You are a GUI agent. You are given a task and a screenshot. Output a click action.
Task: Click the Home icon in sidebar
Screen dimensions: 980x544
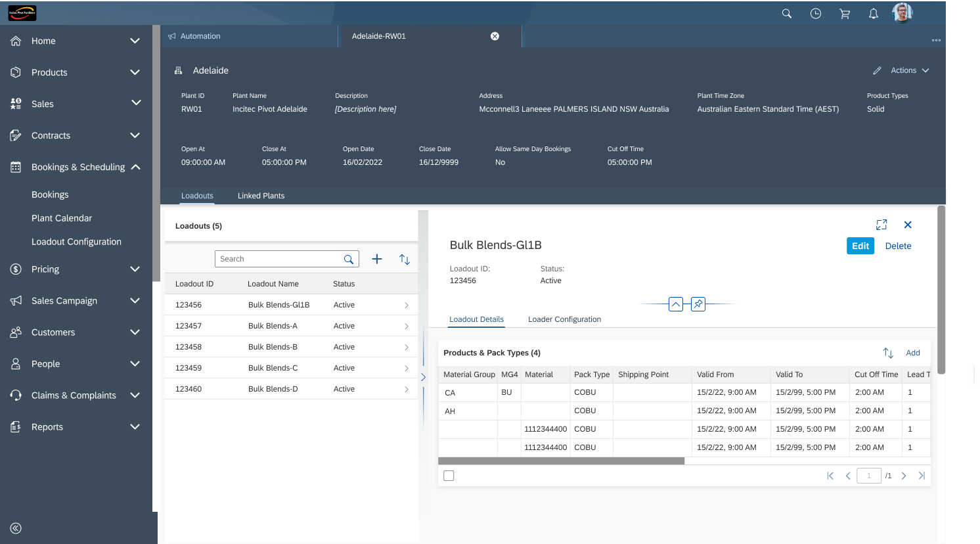(x=16, y=41)
